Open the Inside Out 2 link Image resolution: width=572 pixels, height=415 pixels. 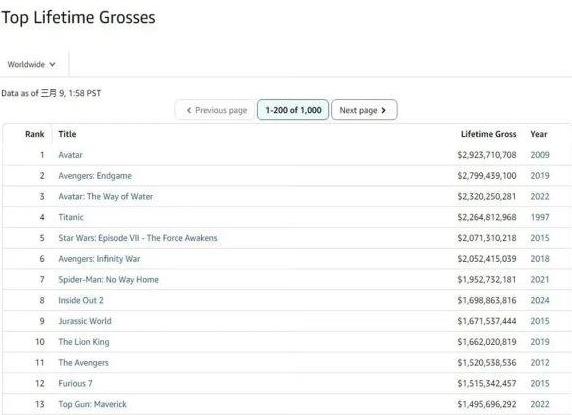tap(81, 300)
